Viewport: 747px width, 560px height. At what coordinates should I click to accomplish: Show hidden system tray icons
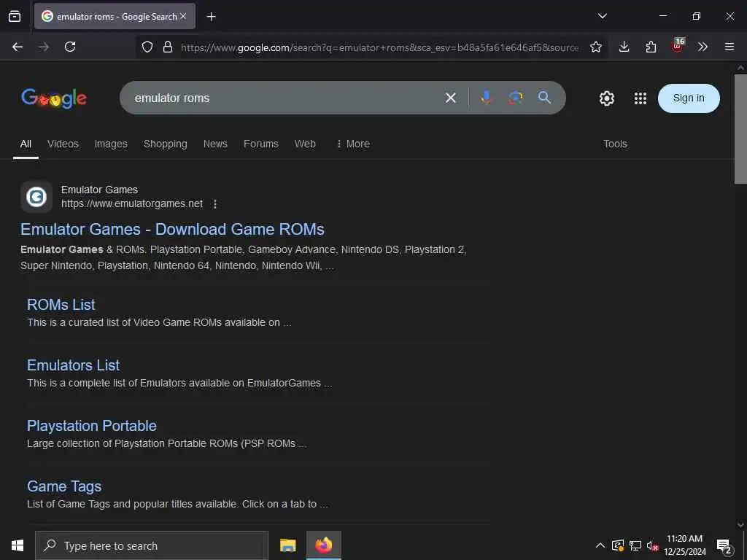coord(600,545)
